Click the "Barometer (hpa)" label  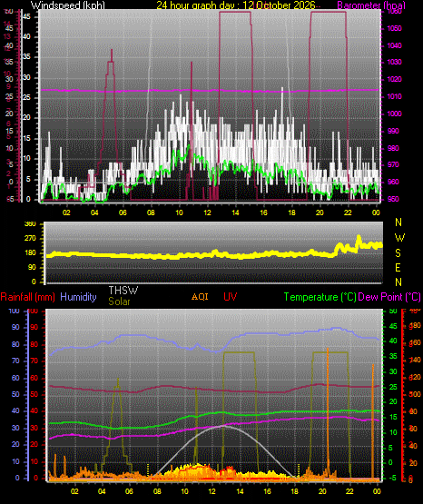click(x=371, y=5)
